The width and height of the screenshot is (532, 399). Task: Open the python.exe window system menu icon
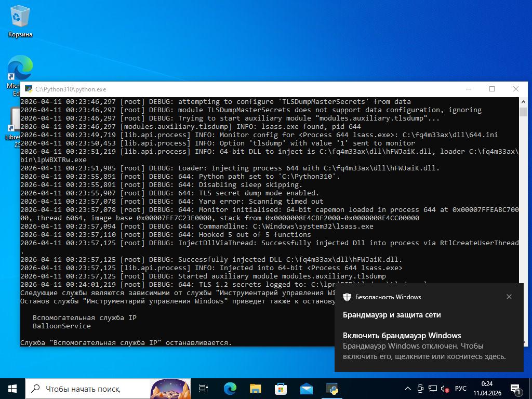point(28,89)
